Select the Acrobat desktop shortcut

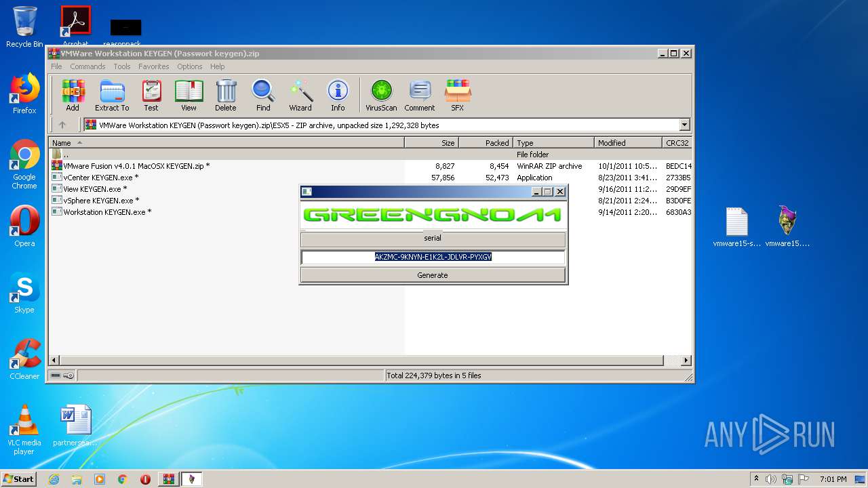[76, 27]
